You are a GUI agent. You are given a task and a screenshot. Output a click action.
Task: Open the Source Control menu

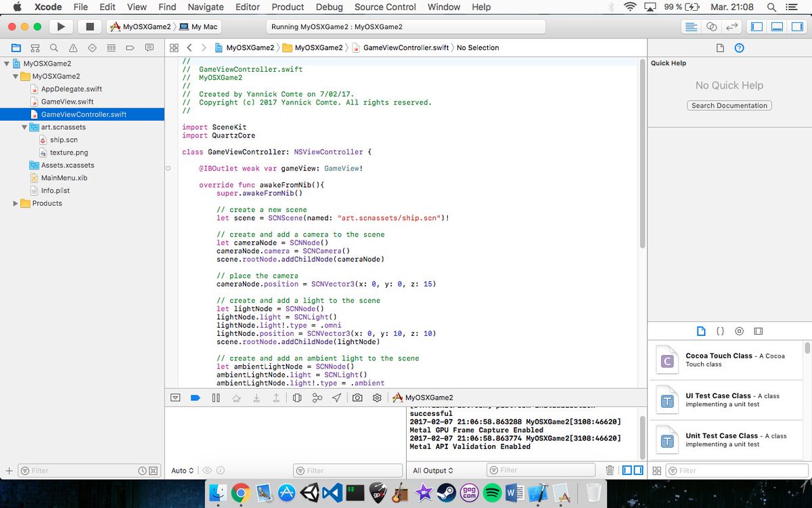pos(385,7)
